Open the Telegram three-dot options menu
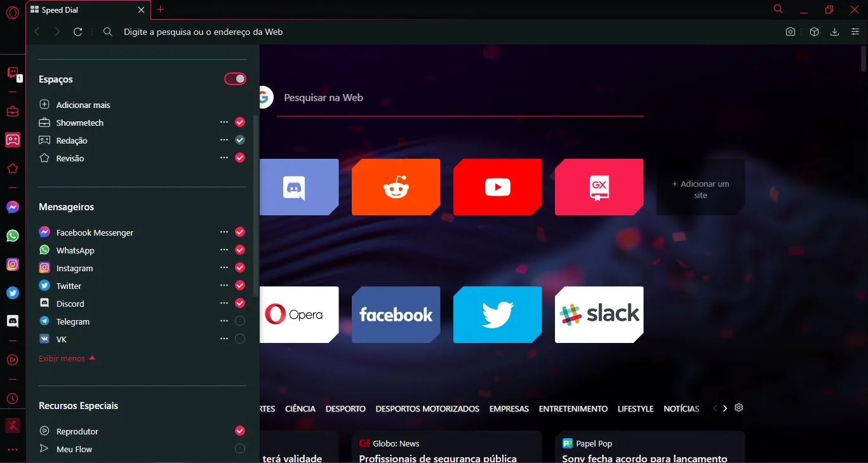868x463 pixels. pyautogui.click(x=224, y=321)
